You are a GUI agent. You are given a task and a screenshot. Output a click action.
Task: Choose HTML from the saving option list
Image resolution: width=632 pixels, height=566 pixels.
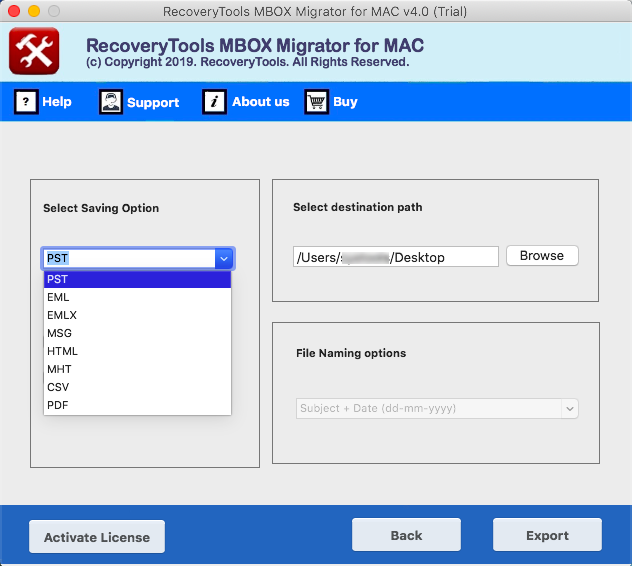point(137,351)
